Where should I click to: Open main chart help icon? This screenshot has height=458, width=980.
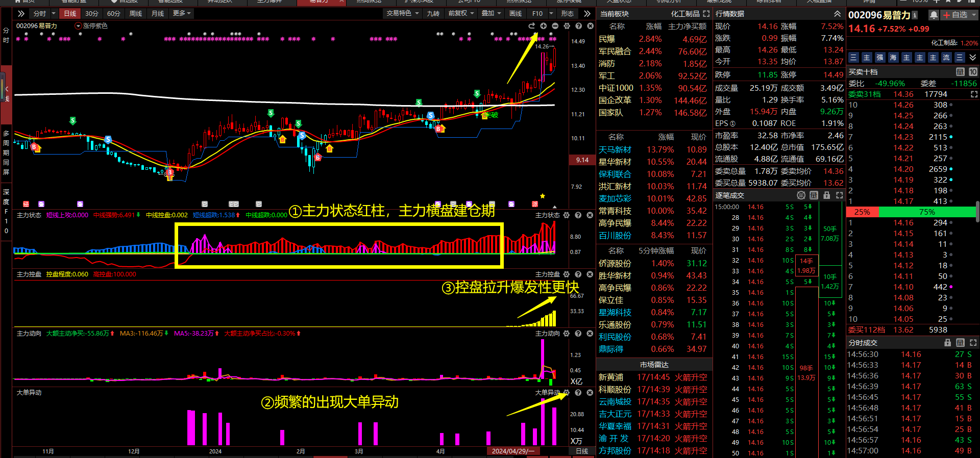(579, 26)
